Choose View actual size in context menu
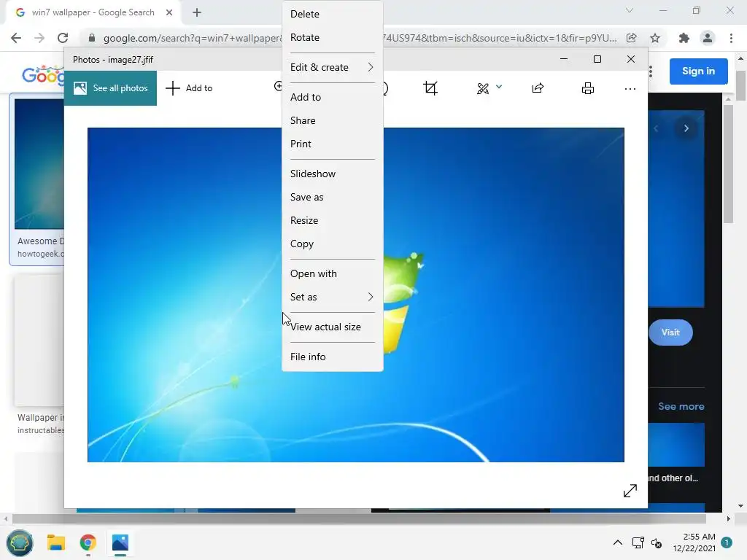The height and width of the screenshot is (560, 747). coord(333,327)
